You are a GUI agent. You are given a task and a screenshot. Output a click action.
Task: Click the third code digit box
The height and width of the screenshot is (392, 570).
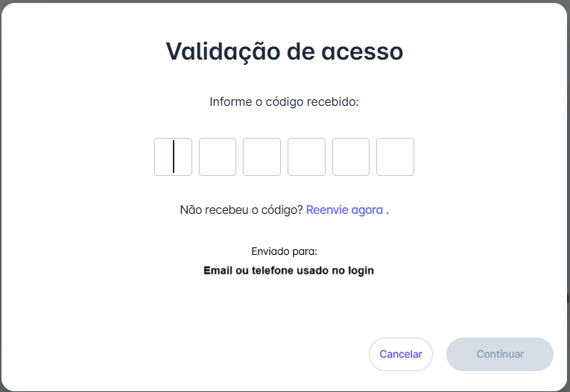tap(262, 157)
